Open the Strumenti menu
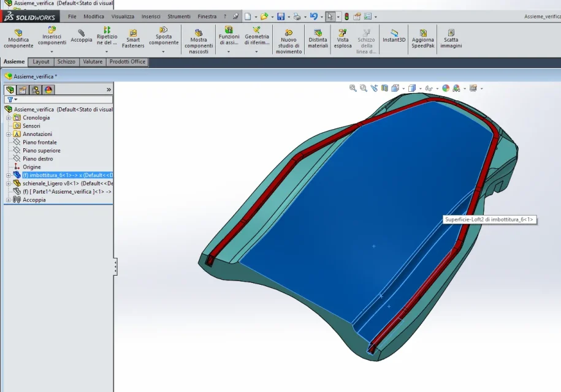The height and width of the screenshot is (392, 561). tap(178, 17)
